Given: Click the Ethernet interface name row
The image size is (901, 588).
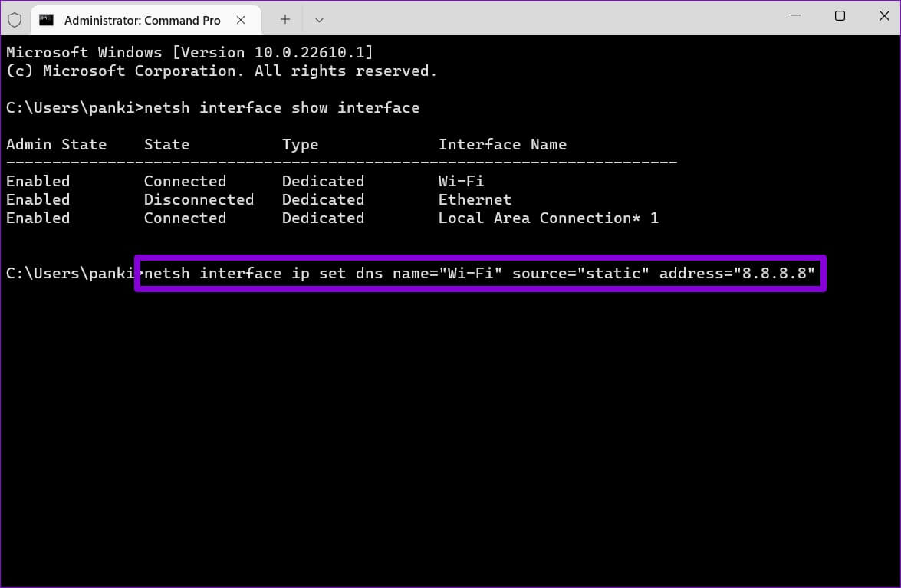Looking at the screenshot, I should [475, 199].
